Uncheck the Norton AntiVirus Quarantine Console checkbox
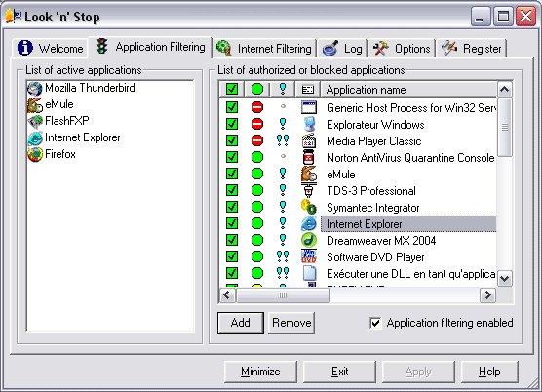 tap(232, 157)
